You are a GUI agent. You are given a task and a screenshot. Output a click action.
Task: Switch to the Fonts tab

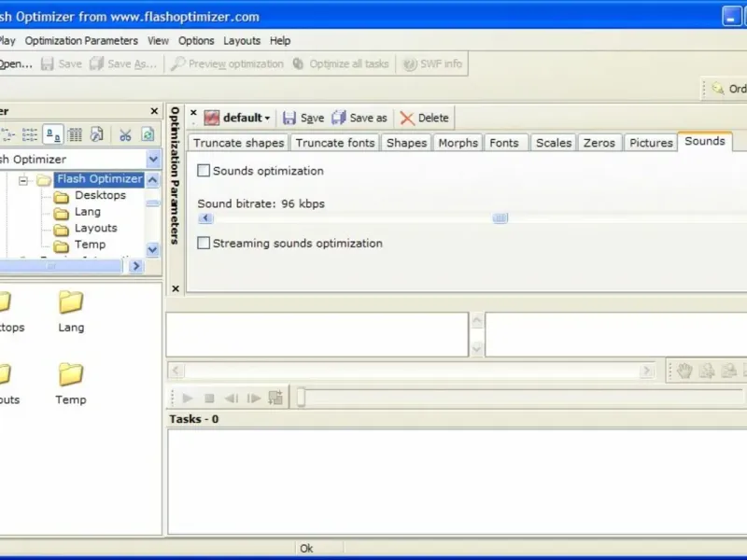coord(504,143)
